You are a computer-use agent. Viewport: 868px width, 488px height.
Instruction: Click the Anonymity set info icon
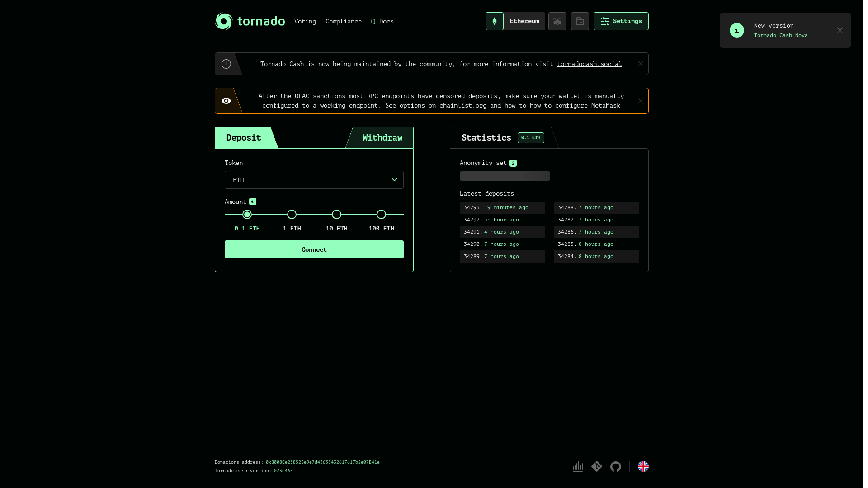point(513,163)
